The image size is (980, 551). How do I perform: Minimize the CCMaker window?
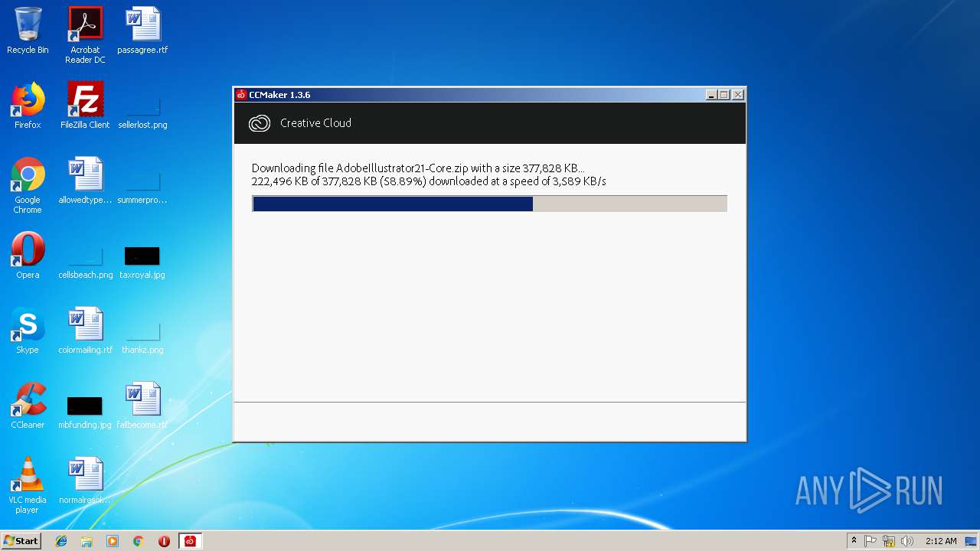711,95
